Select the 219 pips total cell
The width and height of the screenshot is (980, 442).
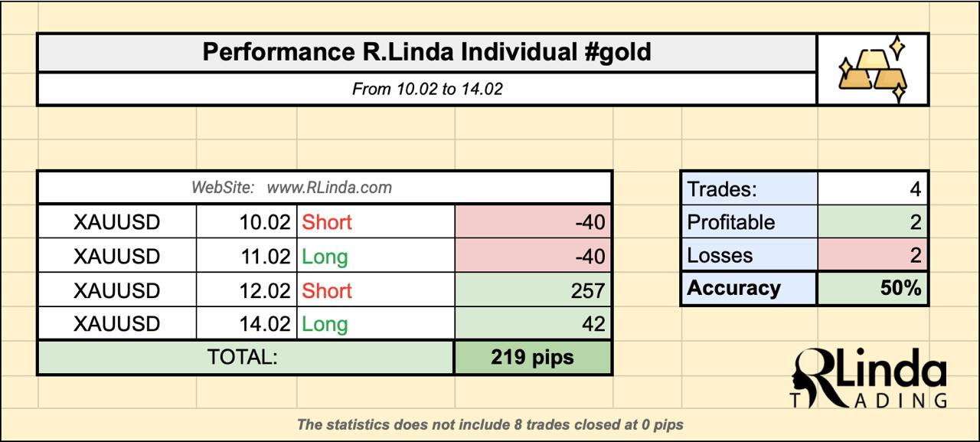pos(533,358)
